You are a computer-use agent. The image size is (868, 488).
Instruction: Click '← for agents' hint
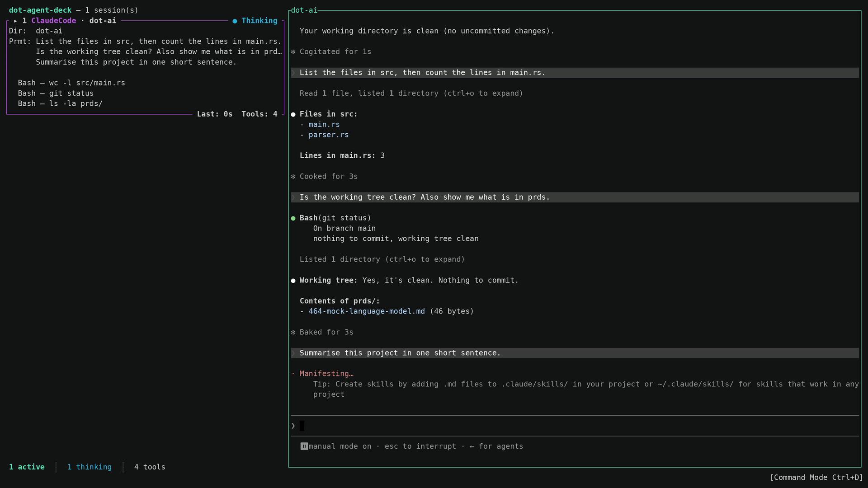click(496, 447)
